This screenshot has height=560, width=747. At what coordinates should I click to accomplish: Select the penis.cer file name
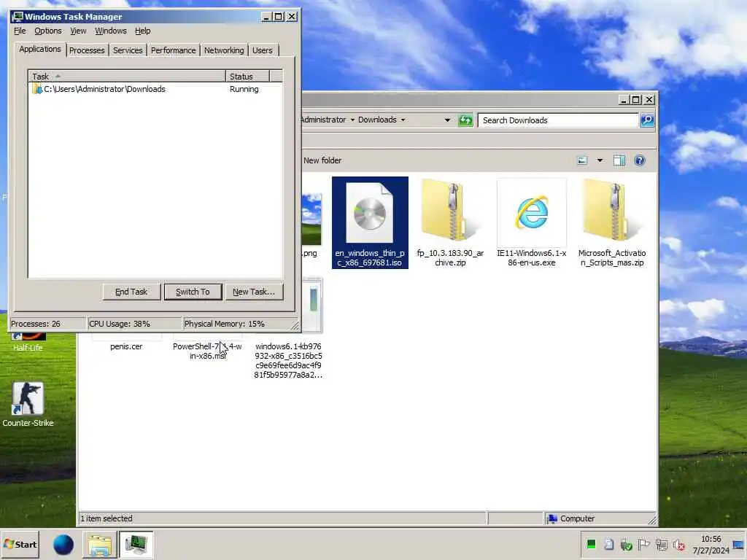coord(126,346)
